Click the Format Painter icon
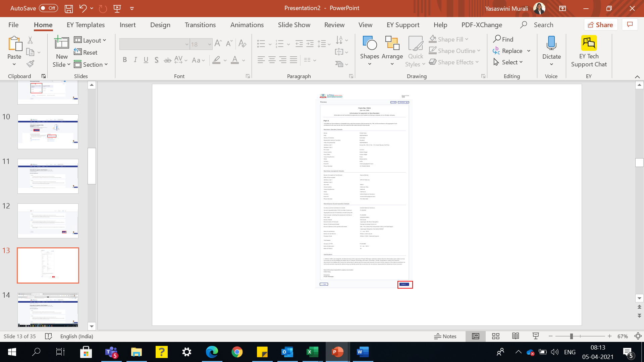 click(x=31, y=64)
